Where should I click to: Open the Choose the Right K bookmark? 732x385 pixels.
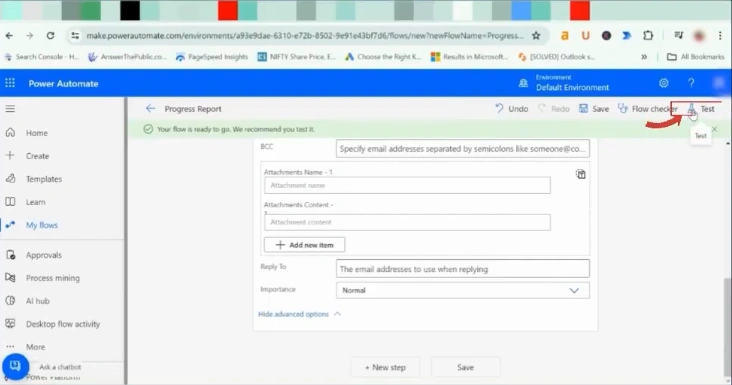pyautogui.click(x=383, y=57)
